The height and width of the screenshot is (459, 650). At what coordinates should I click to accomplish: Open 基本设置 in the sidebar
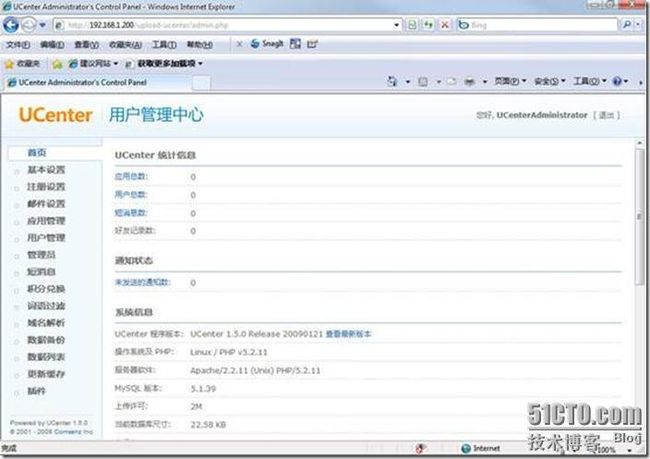click(46, 170)
